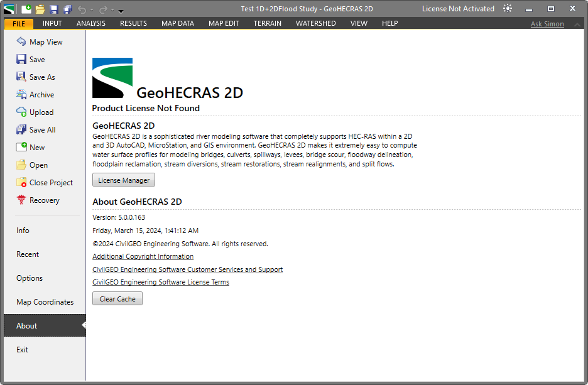Return to Map View from sidebar

pos(45,42)
